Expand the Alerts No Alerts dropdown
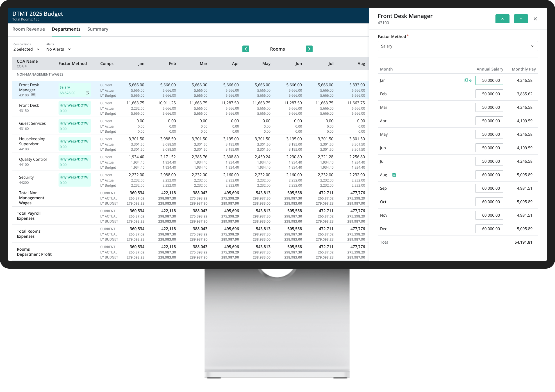The width and height of the screenshot is (555, 392). (58, 49)
